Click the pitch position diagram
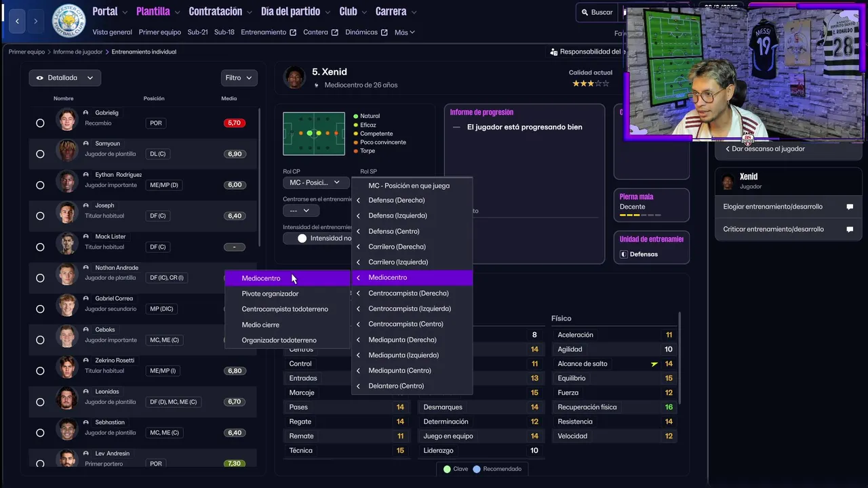 point(314,134)
